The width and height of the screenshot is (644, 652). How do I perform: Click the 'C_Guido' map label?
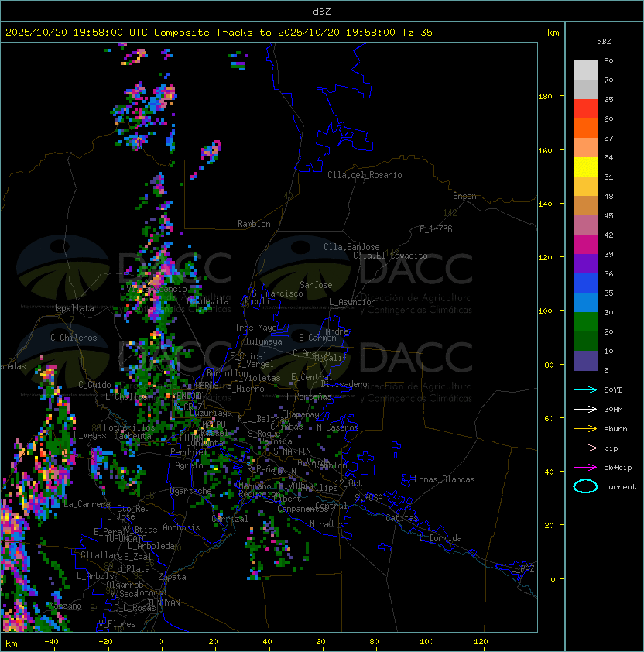94,385
